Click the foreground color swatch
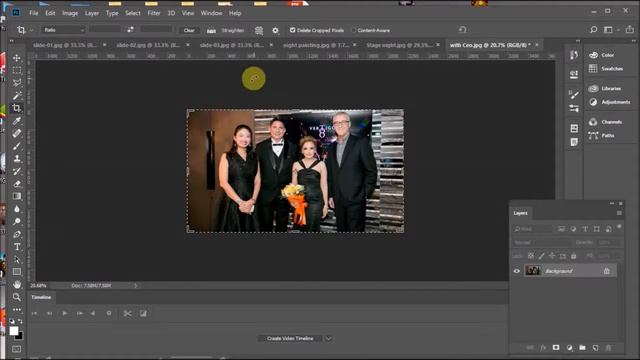 (13, 331)
